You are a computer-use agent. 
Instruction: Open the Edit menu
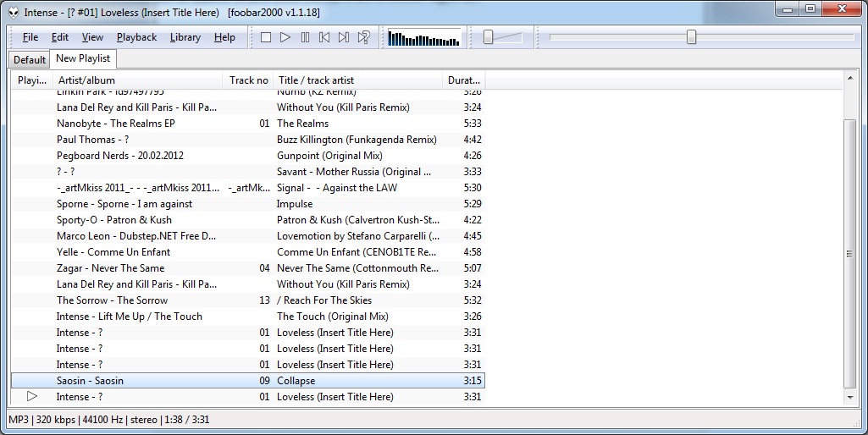tap(60, 37)
